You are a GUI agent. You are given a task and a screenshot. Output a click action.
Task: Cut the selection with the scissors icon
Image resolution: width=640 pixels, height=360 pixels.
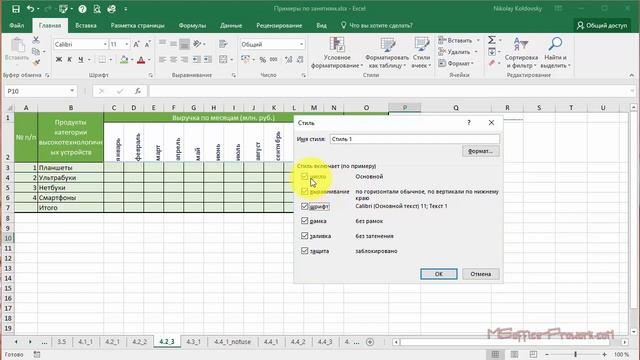pyautogui.click(x=36, y=40)
